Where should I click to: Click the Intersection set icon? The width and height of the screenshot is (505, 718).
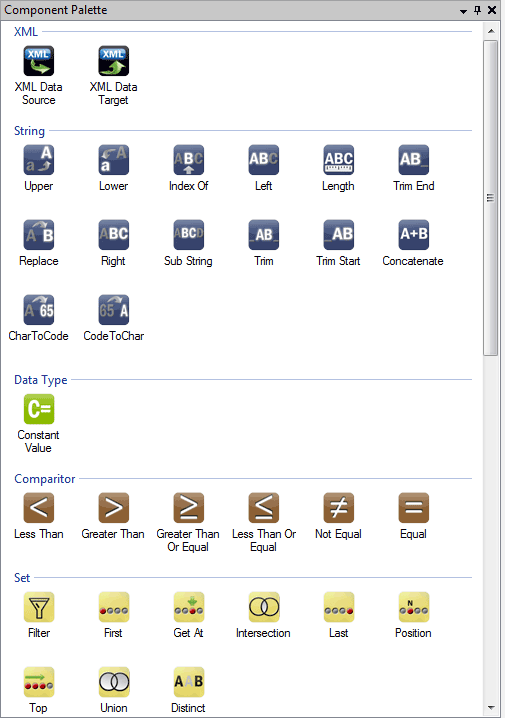[264, 607]
